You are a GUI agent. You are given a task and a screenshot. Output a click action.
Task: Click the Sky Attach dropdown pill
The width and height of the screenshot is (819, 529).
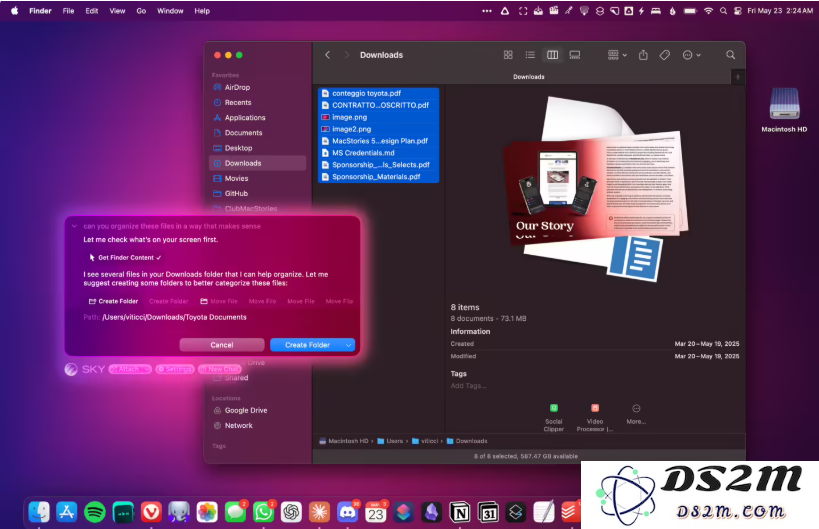tap(130, 369)
